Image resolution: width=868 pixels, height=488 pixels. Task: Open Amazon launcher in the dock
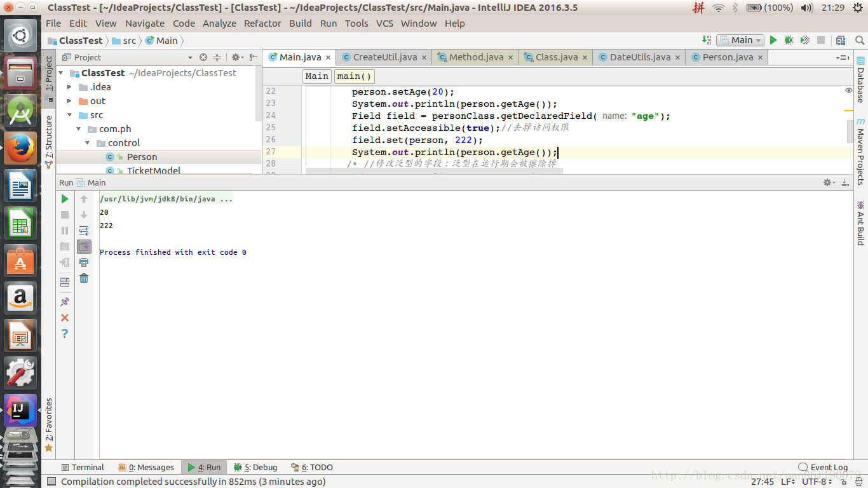coord(20,298)
